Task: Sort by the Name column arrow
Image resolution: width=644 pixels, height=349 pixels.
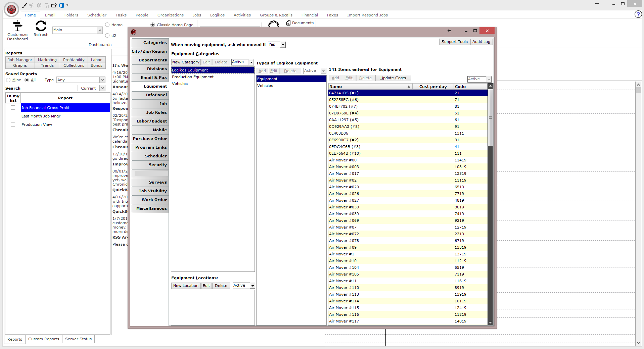Action: tap(409, 87)
